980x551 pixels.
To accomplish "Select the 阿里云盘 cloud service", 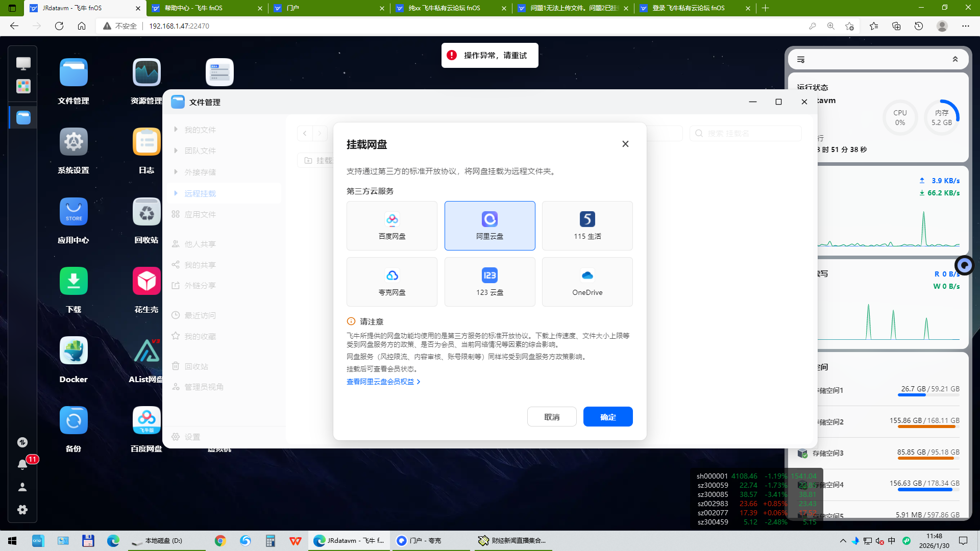I will [x=489, y=226].
